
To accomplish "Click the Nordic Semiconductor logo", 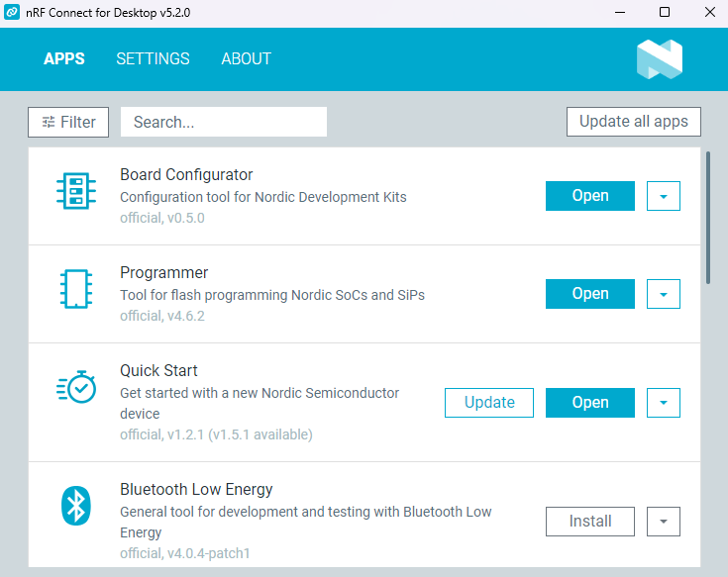I will 659,59.
